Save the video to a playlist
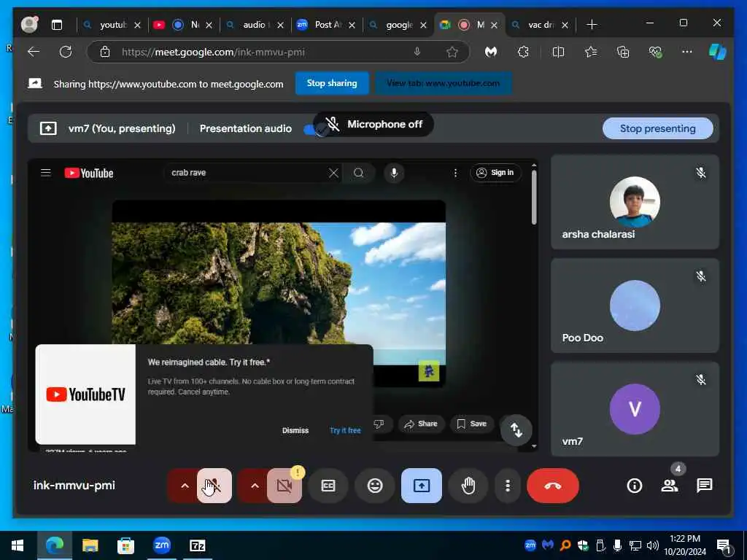This screenshot has height=560, width=747. [x=472, y=424]
